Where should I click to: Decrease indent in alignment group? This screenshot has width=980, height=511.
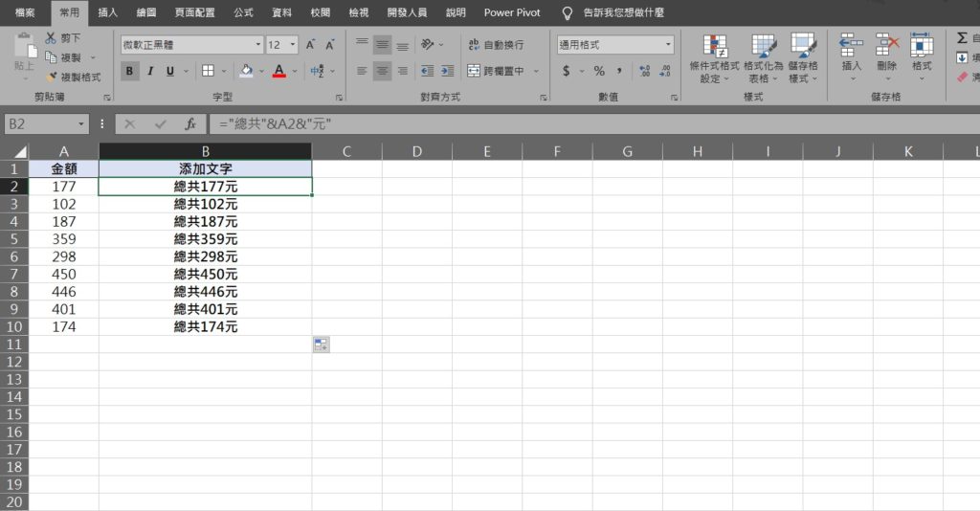428,71
